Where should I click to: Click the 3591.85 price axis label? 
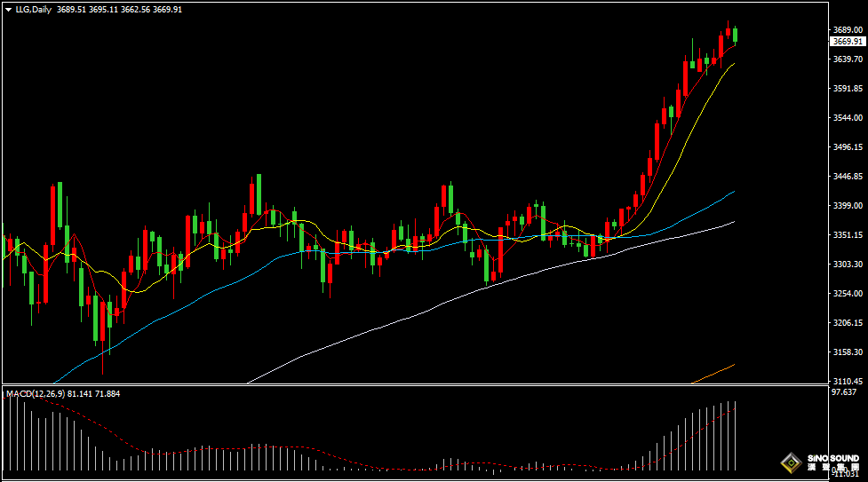click(x=848, y=89)
